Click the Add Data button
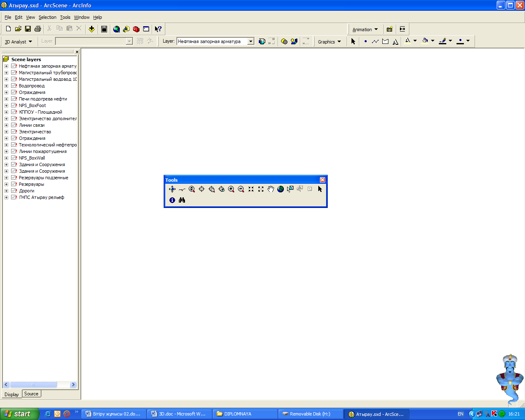Screen dimensions: 525x420 pos(91,29)
